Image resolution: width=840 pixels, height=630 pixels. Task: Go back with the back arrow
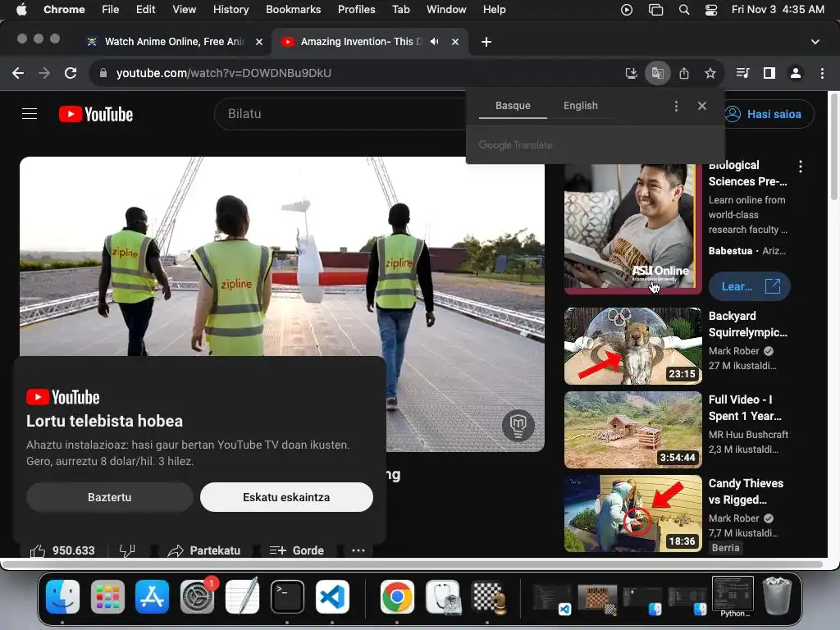click(x=18, y=73)
